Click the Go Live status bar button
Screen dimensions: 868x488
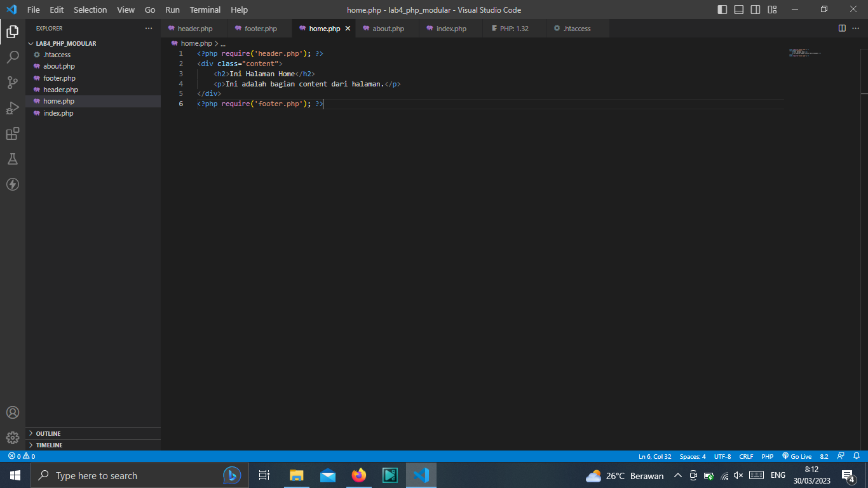point(797,456)
